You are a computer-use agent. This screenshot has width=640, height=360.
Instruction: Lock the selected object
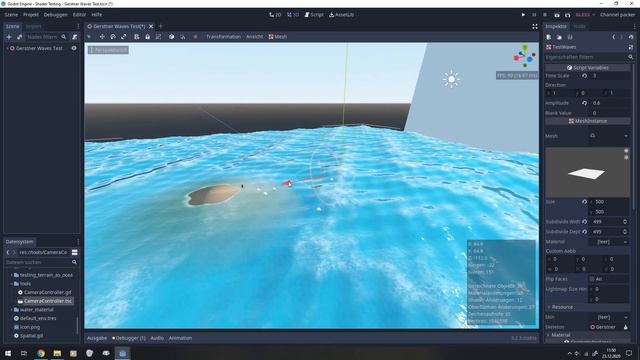(x=147, y=37)
